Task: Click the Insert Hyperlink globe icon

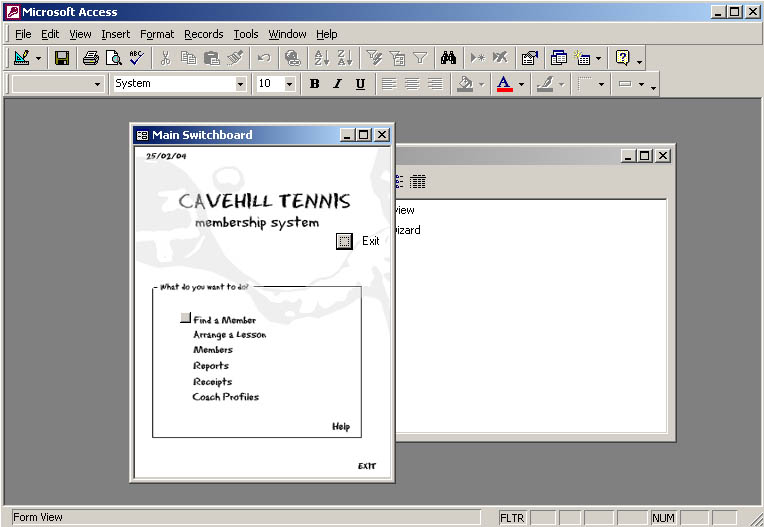Action: click(x=293, y=58)
